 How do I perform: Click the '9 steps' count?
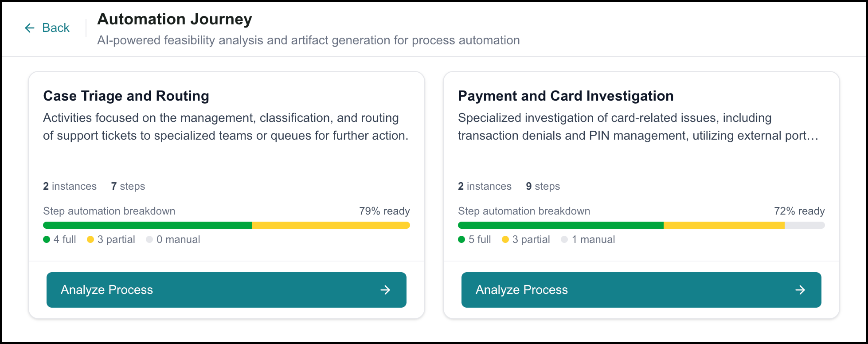pyautogui.click(x=543, y=186)
